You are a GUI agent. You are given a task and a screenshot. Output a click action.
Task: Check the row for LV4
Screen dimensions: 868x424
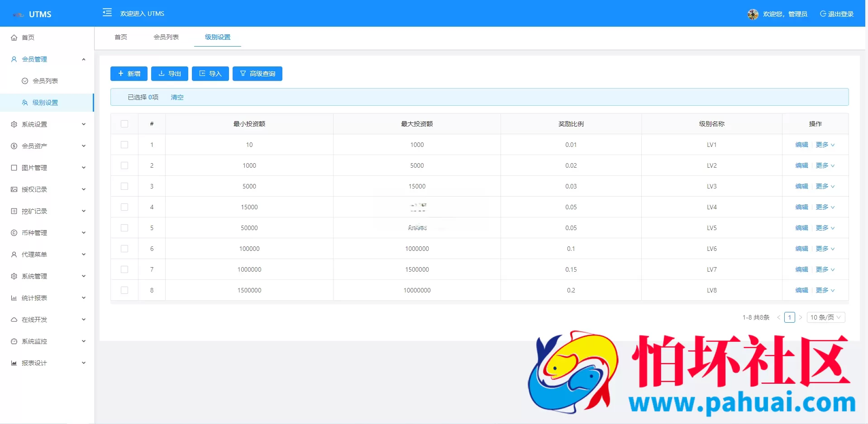tap(124, 207)
